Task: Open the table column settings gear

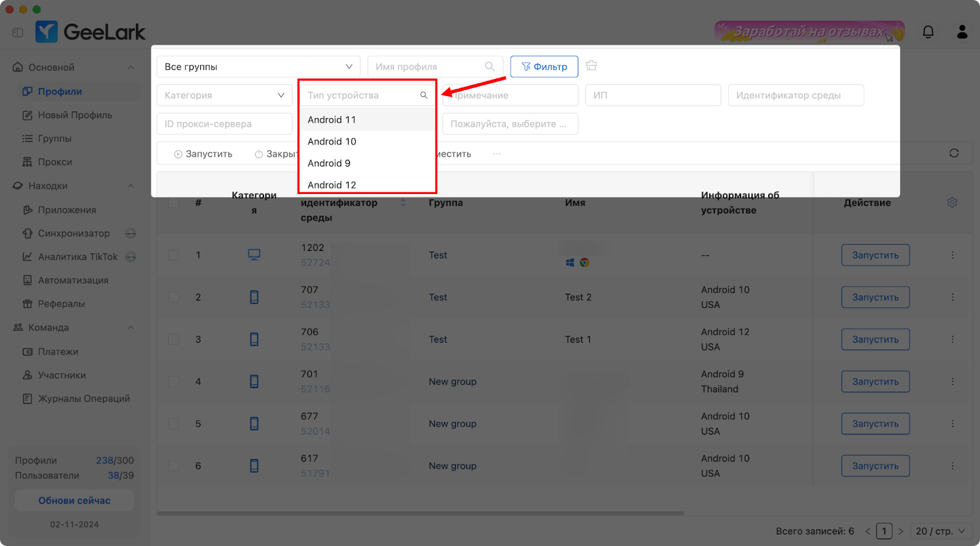Action: [952, 203]
